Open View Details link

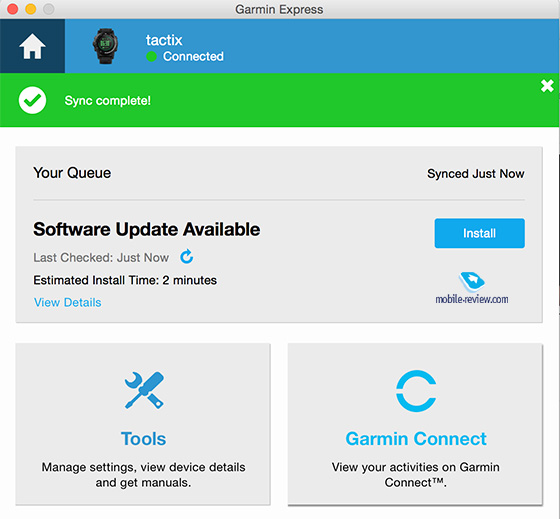click(x=68, y=303)
